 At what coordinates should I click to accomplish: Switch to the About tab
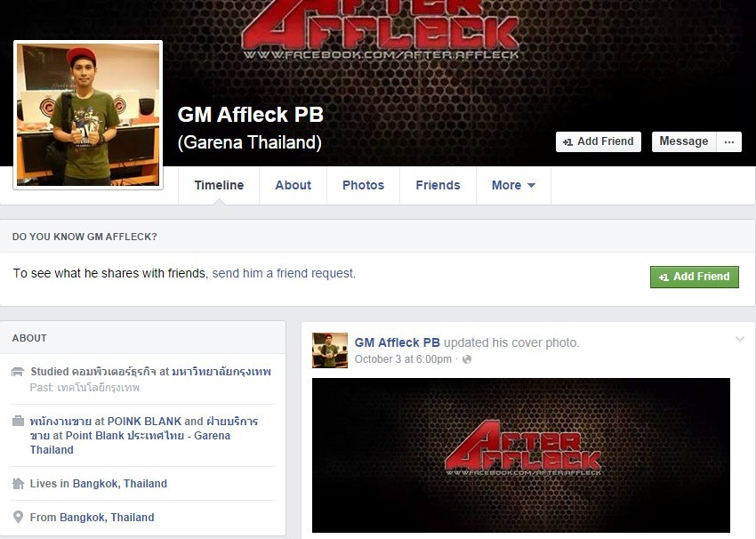(294, 185)
